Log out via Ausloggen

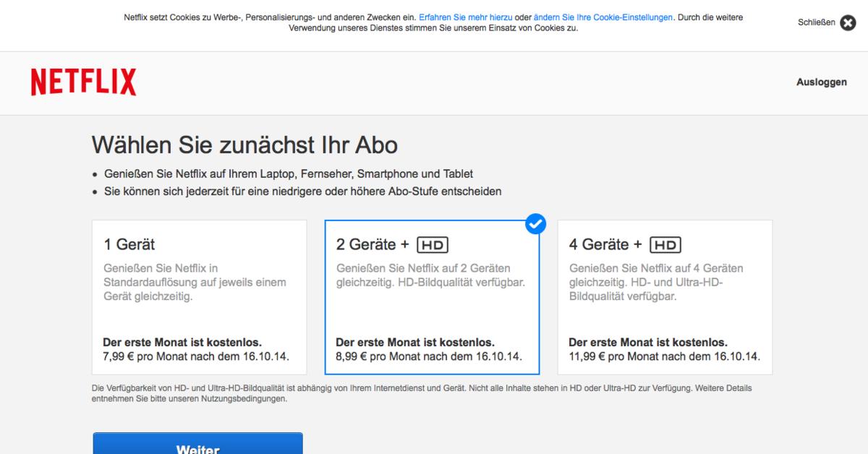point(822,82)
